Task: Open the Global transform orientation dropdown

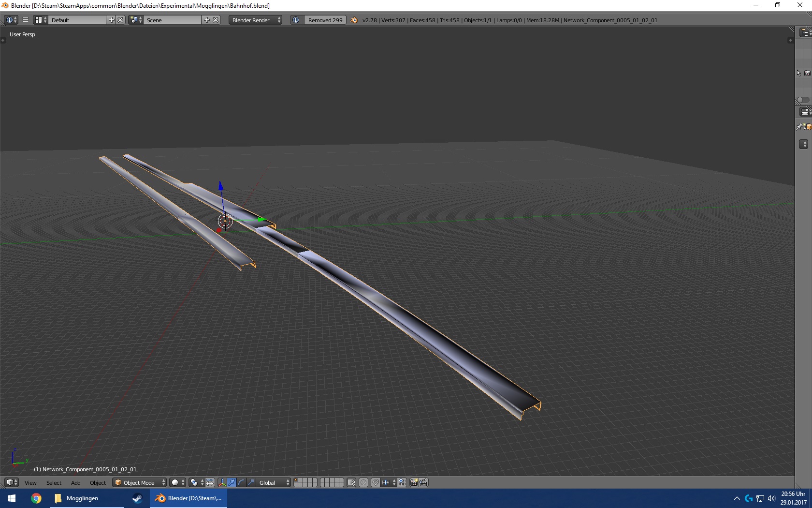Action: [274, 482]
